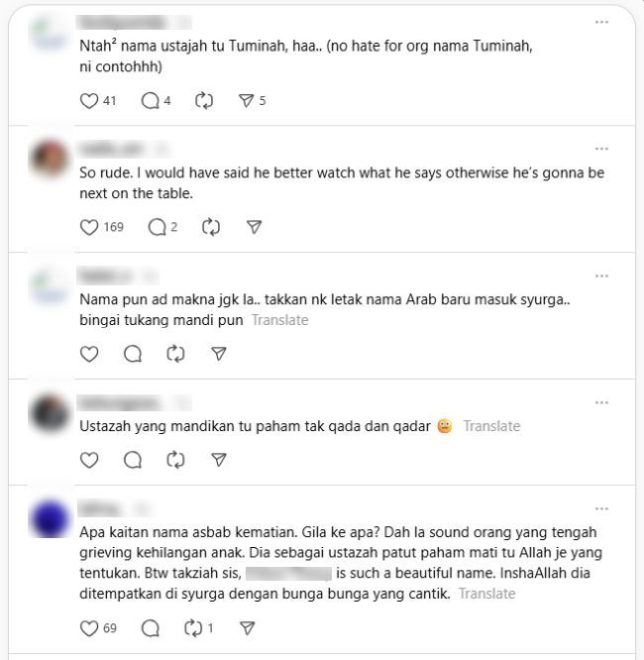Repost the "next on the table" comment
This screenshot has height=660, width=644.
[211, 227]
